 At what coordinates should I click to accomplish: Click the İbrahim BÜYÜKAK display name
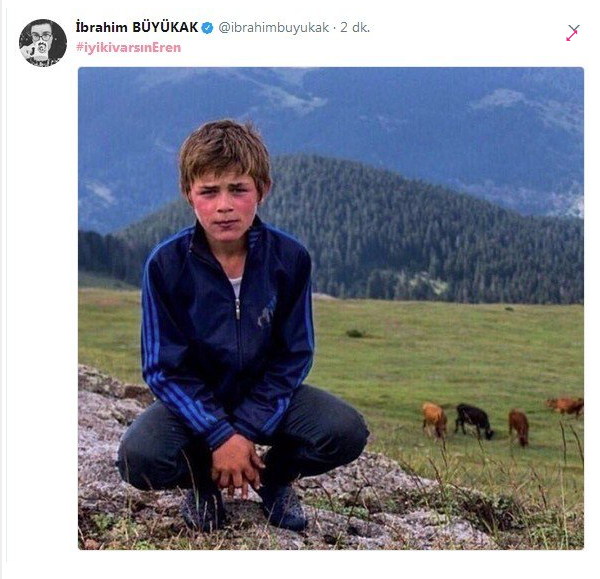pyautogui.click(x=137, y=28)
